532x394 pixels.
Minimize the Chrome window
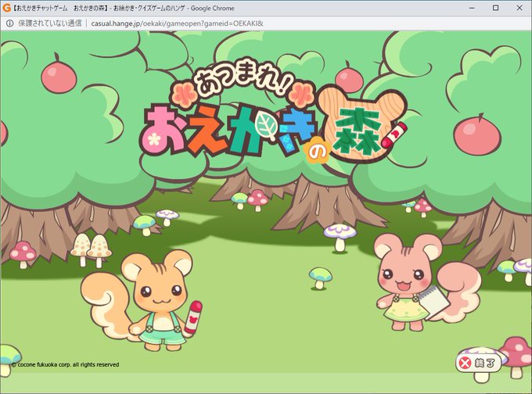pyautogui.click(x=472, y=8)
